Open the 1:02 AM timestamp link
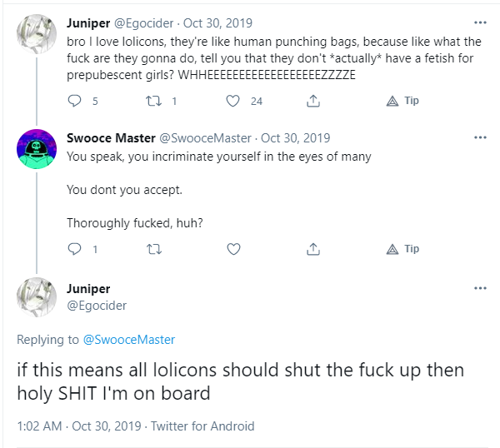Viewport: 500px width, 448px height. click(x=39, y=426)
